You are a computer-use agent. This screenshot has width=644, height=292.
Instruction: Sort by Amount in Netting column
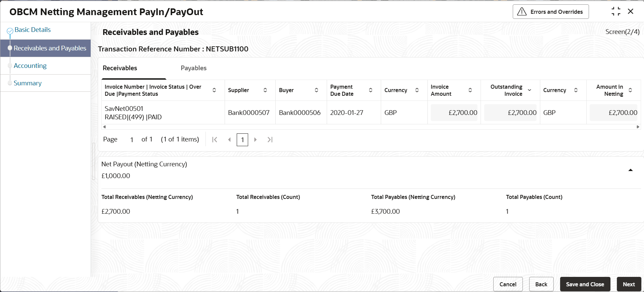coord(630,90)
